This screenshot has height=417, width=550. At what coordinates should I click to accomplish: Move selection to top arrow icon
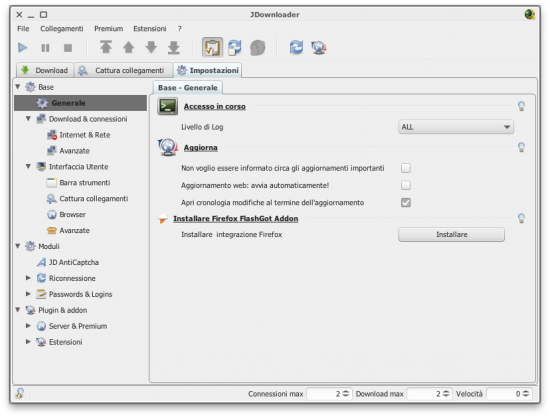106,47
